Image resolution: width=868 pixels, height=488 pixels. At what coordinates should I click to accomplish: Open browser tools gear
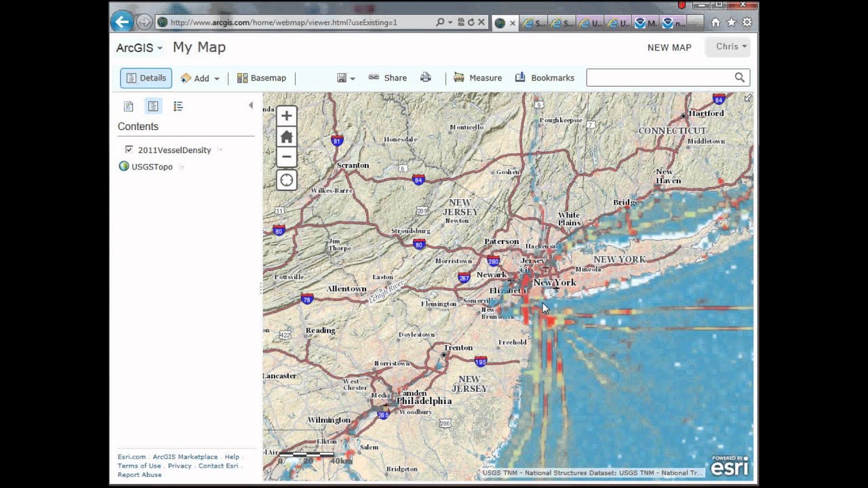(747, 22)
